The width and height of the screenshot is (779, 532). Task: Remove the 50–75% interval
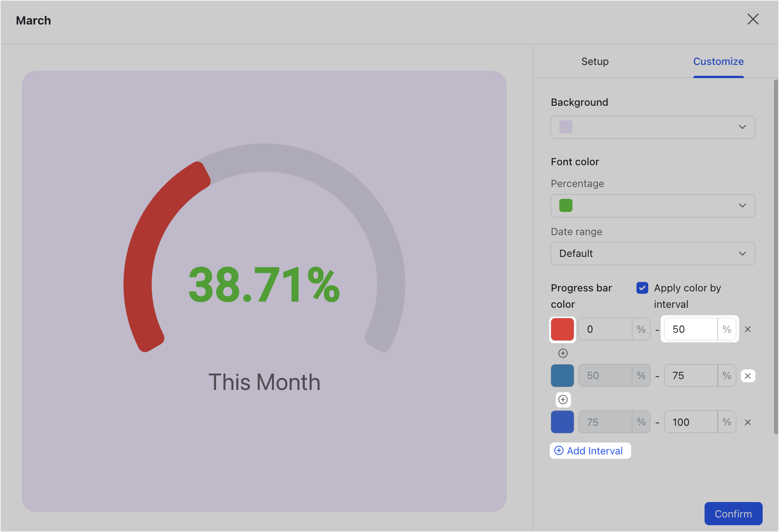coord(748,375)
